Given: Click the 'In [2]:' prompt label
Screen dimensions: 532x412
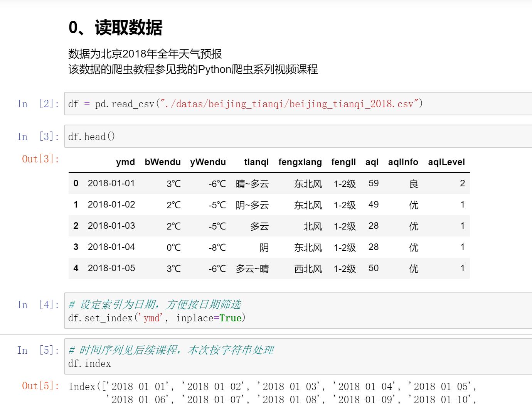Looking at the screenshot, I should pos(38,104).
